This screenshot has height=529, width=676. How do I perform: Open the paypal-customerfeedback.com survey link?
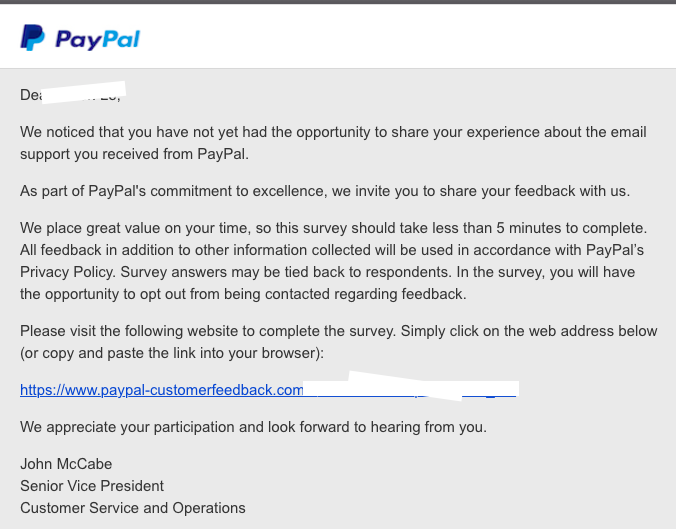point(162,390)
